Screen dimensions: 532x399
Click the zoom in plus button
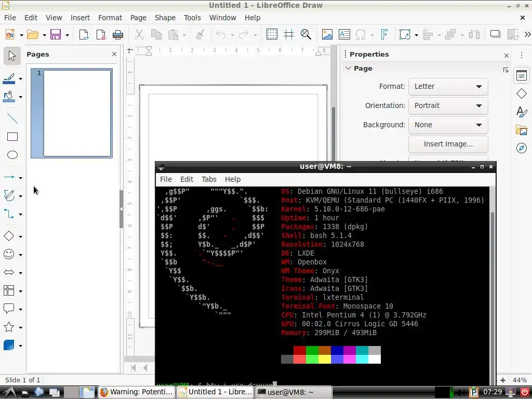click(x=503, y=380)
